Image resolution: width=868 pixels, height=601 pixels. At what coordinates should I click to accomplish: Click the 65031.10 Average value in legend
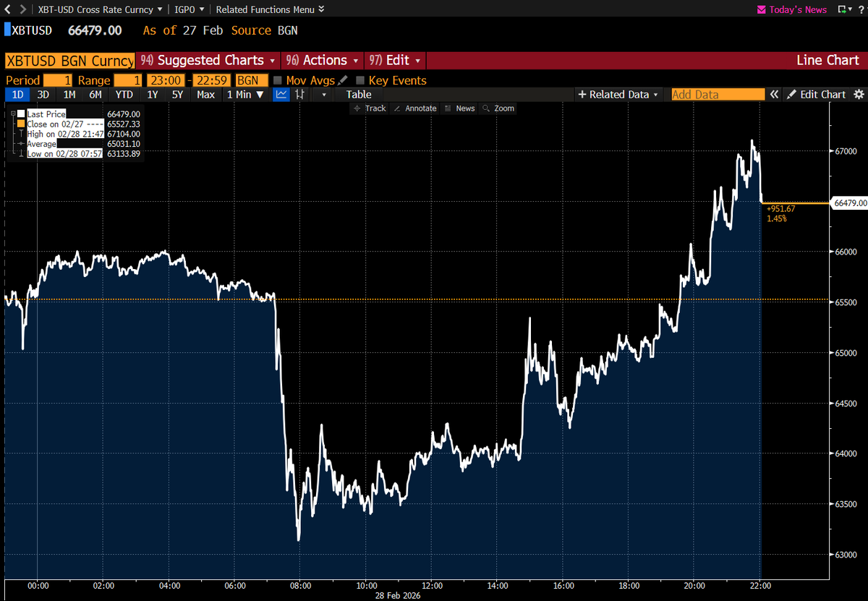123,144
